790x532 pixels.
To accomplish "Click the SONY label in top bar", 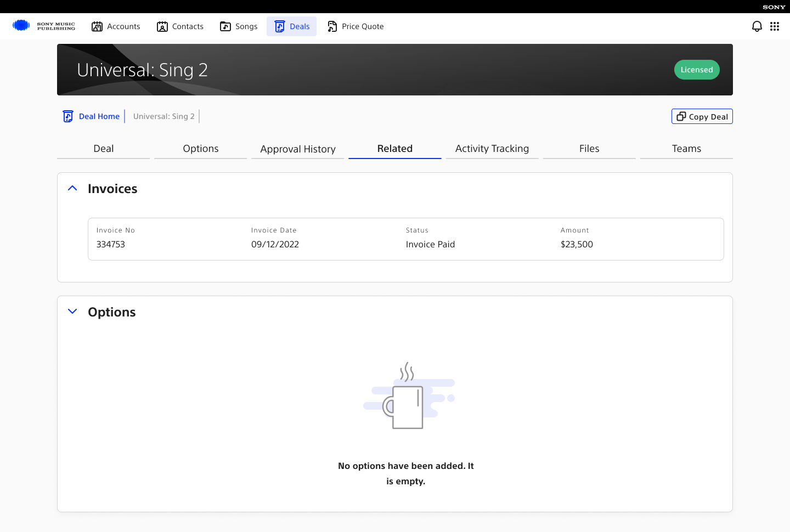I will (x=774, y=7).
